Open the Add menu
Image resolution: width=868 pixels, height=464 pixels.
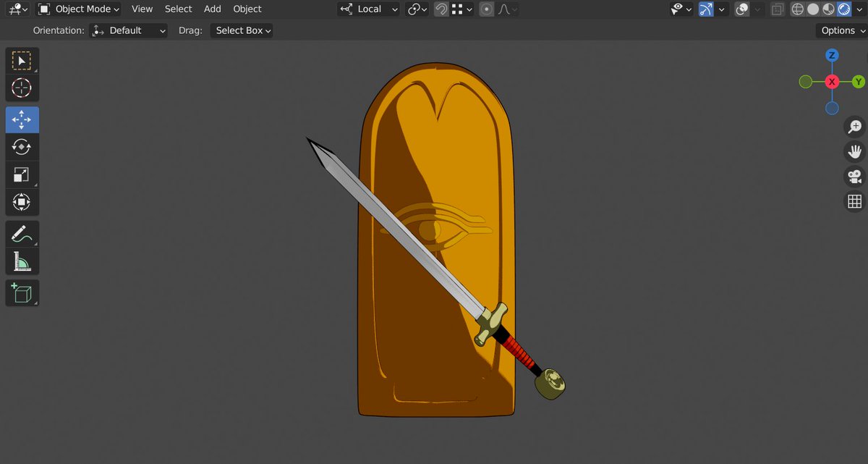point(213,9)
